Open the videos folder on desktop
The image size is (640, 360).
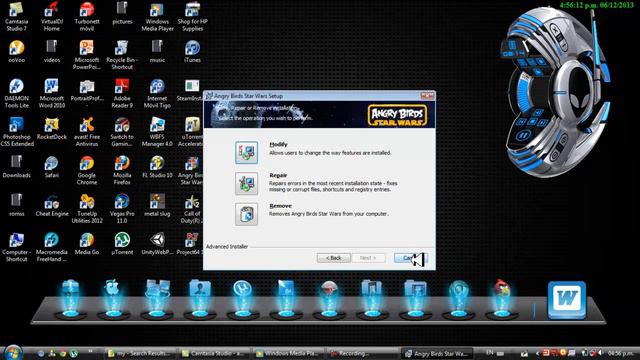(x=52, y=51)
